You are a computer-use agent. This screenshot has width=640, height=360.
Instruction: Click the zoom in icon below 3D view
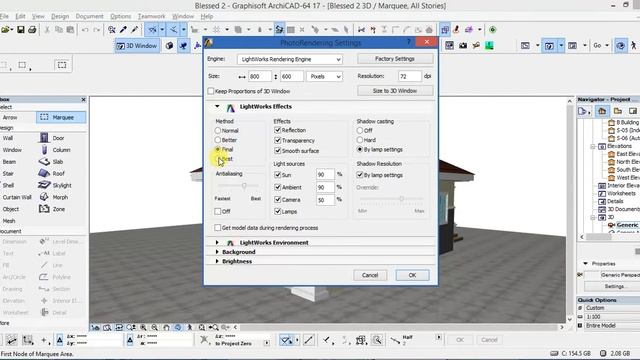143,327
